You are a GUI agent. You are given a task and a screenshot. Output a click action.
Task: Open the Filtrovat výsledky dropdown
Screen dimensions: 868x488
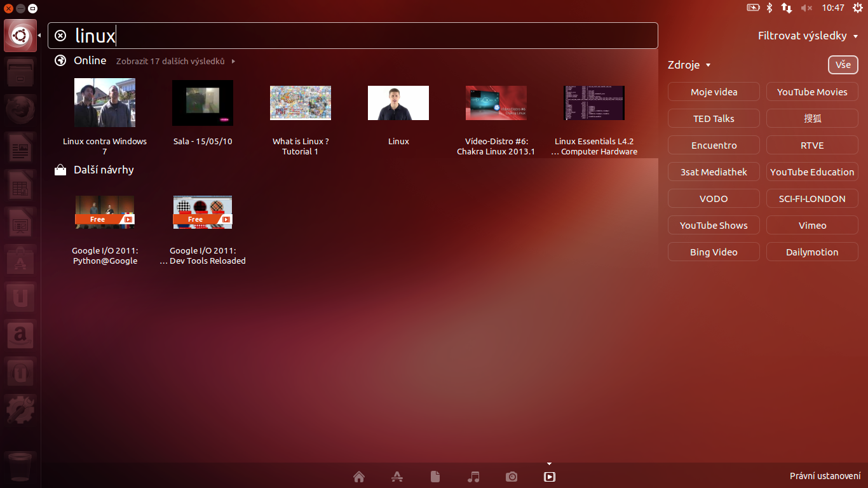pyautogui.click(x=808, y=36)
